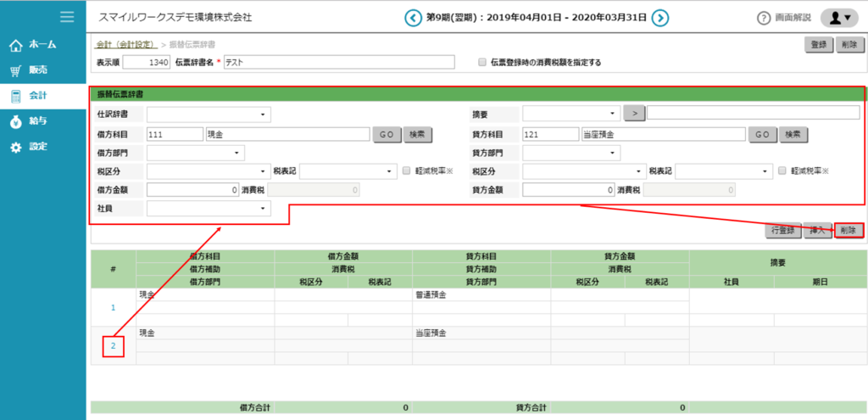Click the 借方科目 code field 111
This screenshot has height=420, width=868.
pyautogui.click(x=175, y=134)
